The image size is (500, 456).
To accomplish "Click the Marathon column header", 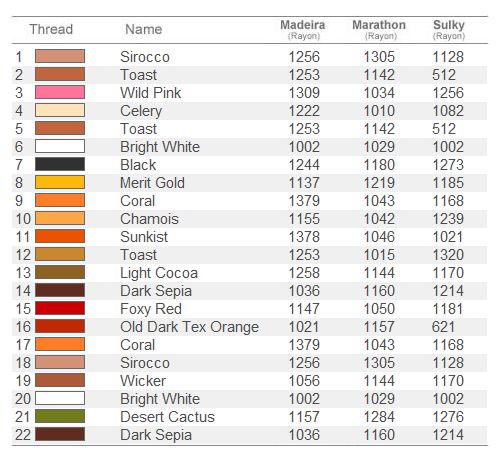I will (x=379, y=29).
